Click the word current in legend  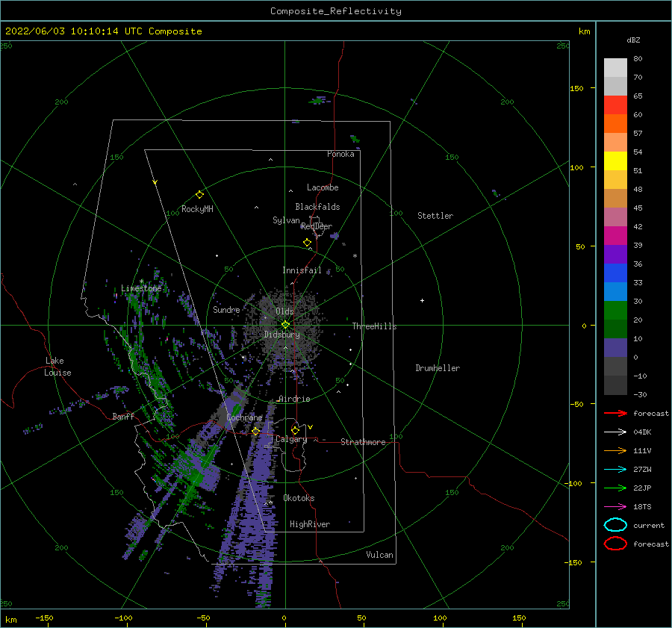(649, 525)
